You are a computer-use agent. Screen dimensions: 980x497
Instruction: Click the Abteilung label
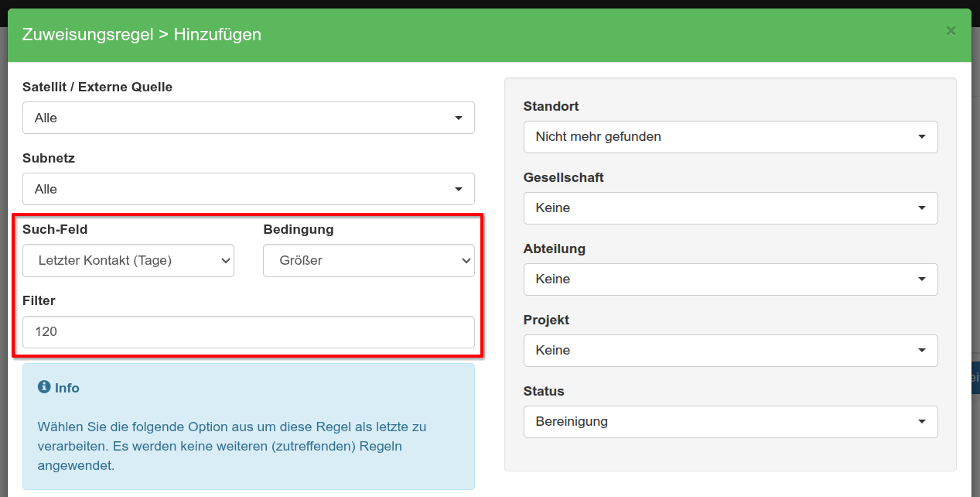point(555,248)
